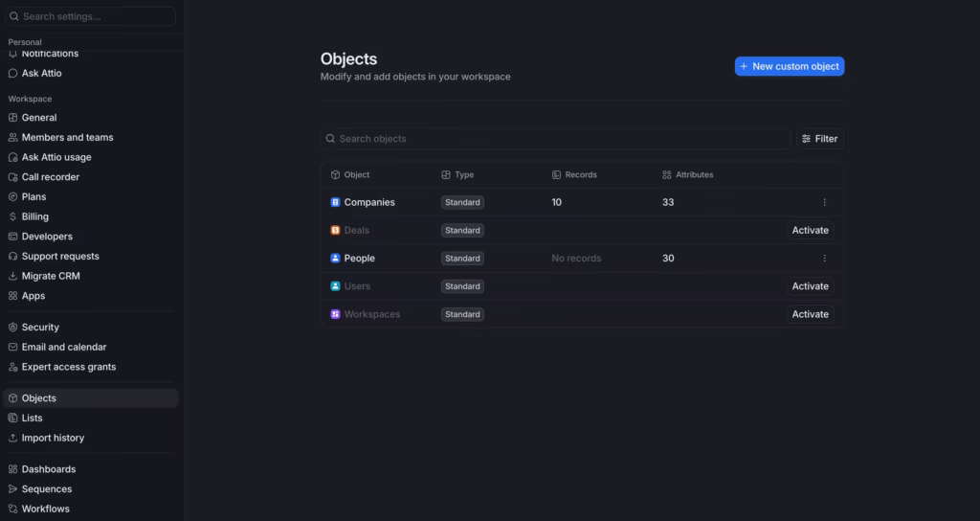The image size is (980, 521).
Task: Open Import history page
Action: click(x=53, y=438)
